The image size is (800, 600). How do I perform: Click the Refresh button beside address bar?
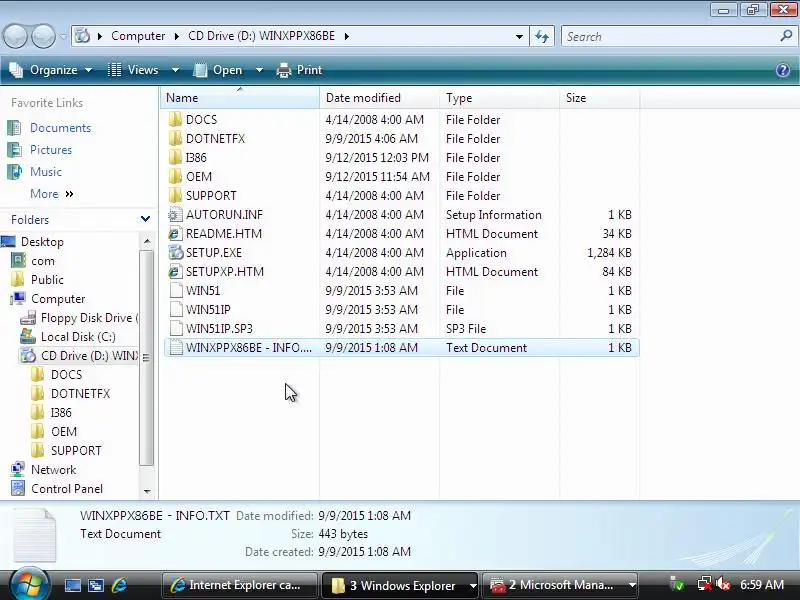point(542,36)
